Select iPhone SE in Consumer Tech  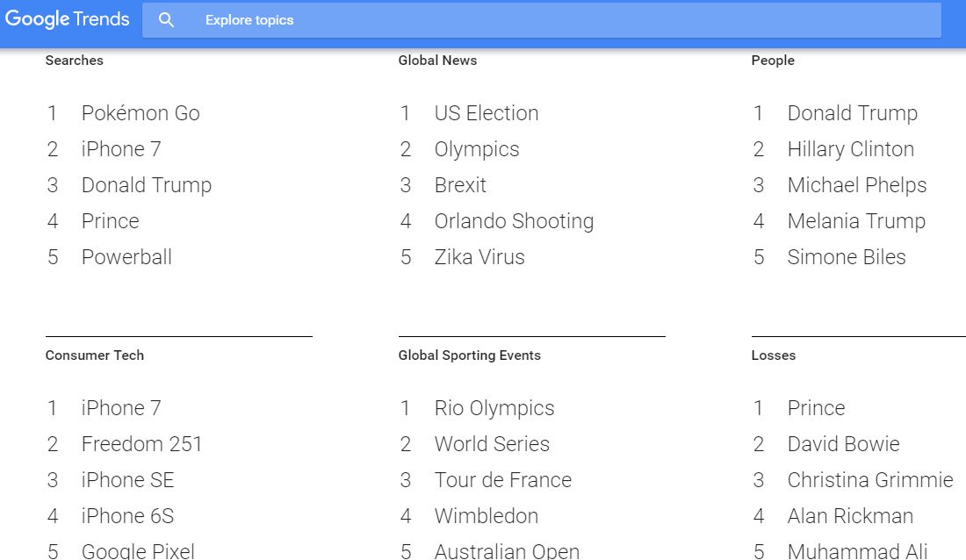coord(127,480)
